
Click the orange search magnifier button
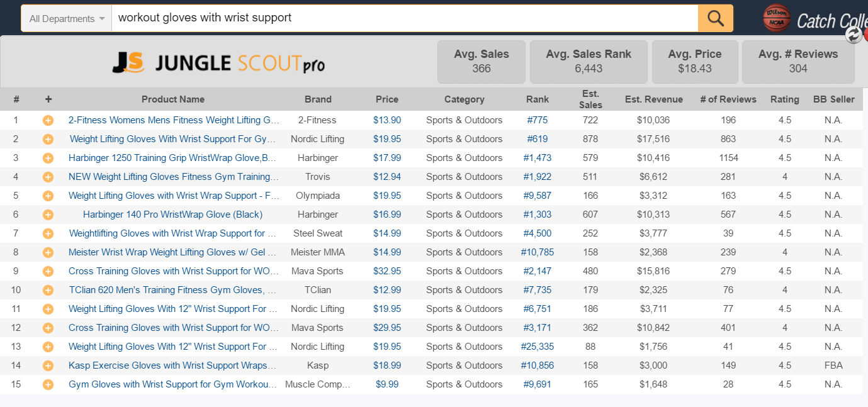click(715, 18)
